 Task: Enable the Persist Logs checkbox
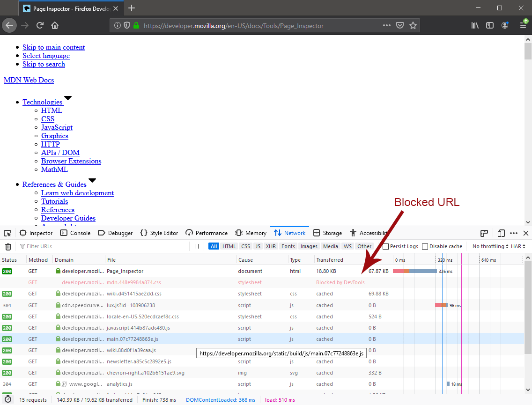(386, 246)
